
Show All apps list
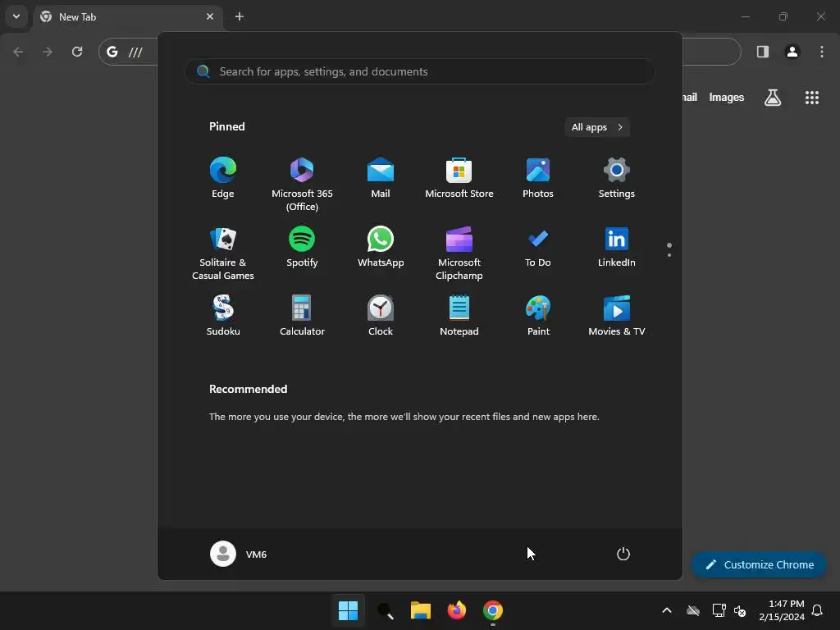tap(597, 127)
